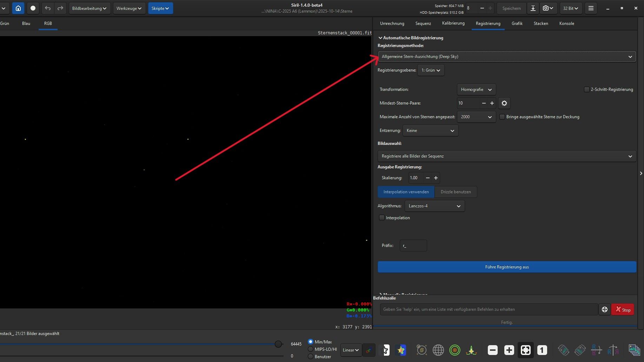This screenshot has width=644, height=362.
Task: Tick the Interpolation checkbox under Algorithmus
Action: point(382,218)
